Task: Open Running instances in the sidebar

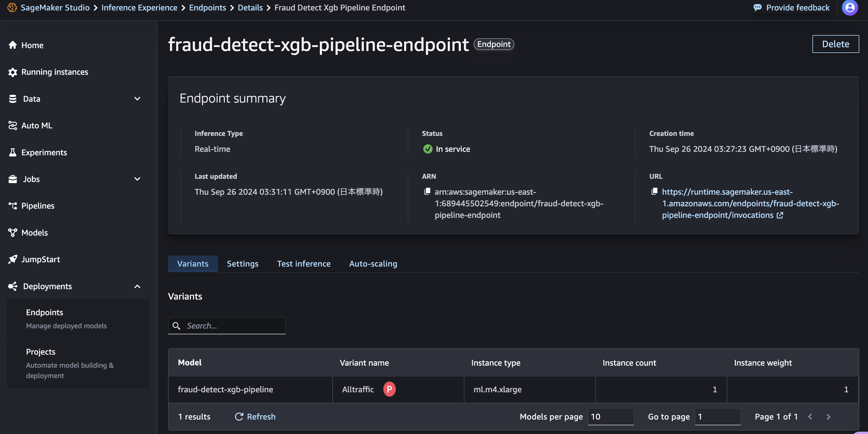Action: coord(54,72)
